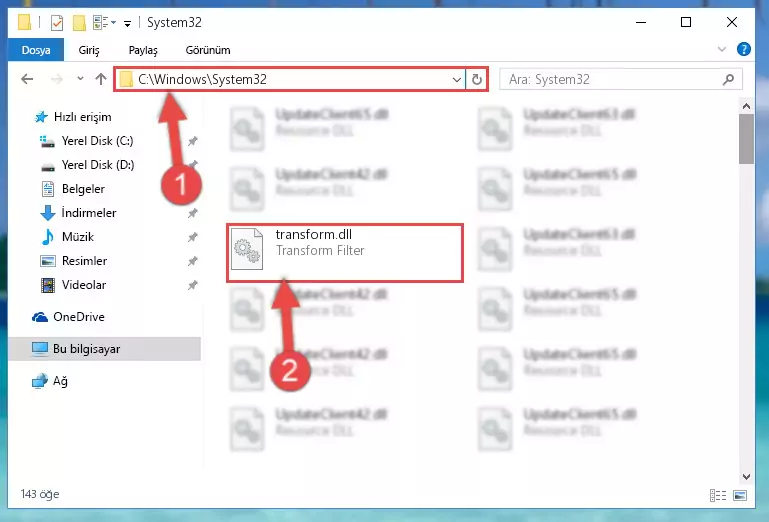Open the Görünüm ribbon tab
This screenshot has width=769, height=522.
207,50
